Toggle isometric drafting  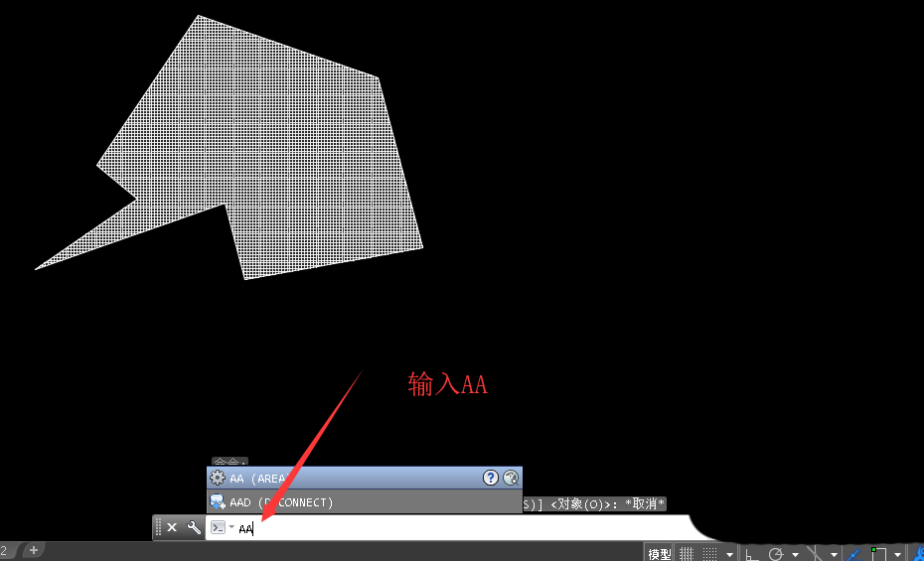[x=815, y=554]
